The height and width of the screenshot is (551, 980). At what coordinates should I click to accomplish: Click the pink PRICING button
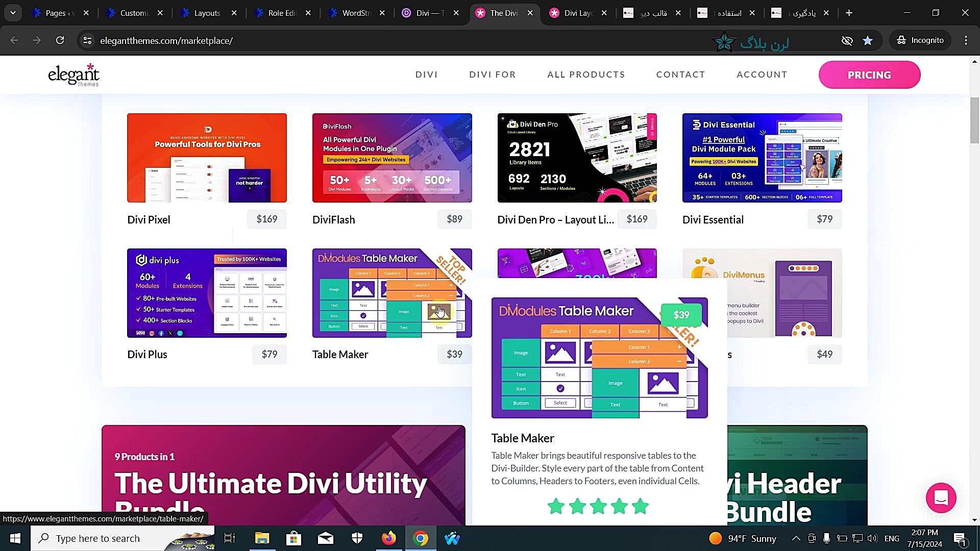coord(869,74)
